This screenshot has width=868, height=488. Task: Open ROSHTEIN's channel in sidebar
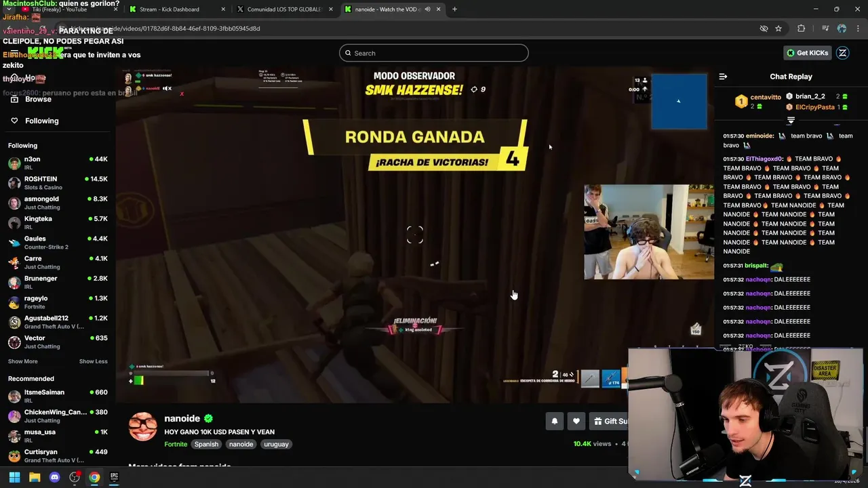click(58, 183)
